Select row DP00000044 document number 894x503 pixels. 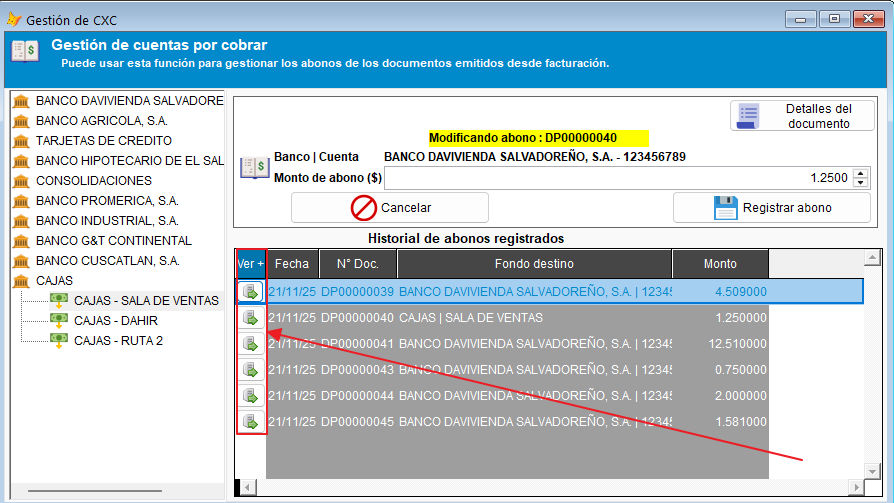pos(357,396)
